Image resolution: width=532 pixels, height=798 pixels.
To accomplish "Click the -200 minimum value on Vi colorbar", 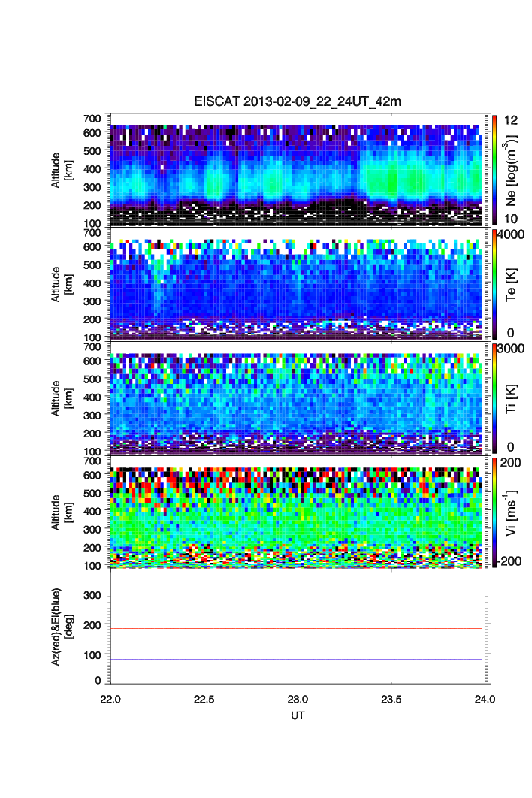I will pos(509,561).
